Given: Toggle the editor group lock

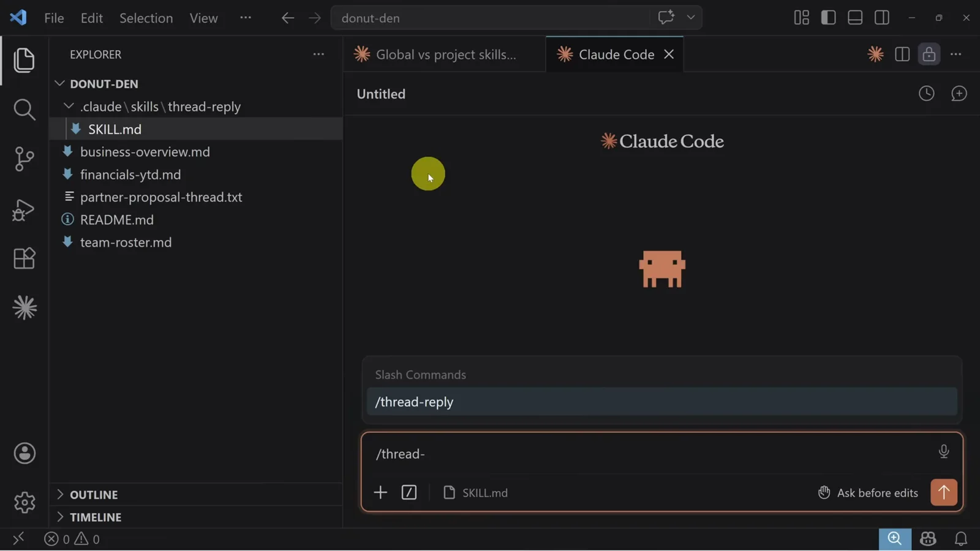Looking at the screenshot, I should tap(929, 54).
